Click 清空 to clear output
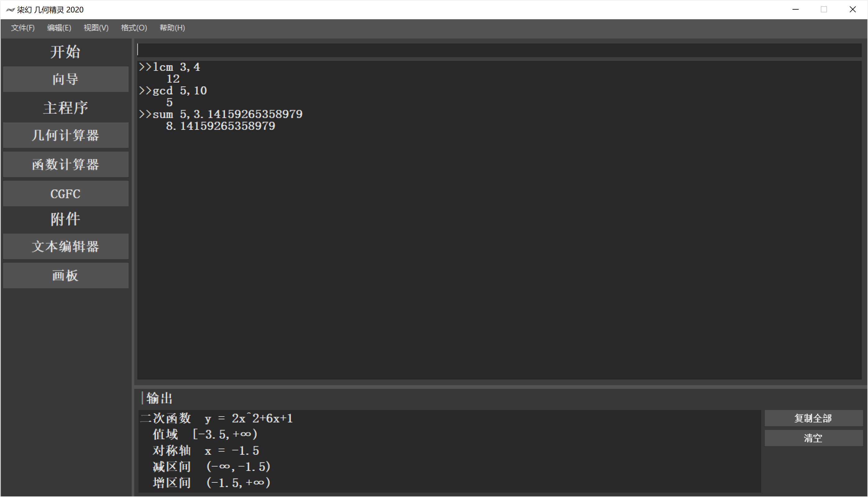 (x=813, y=438)
